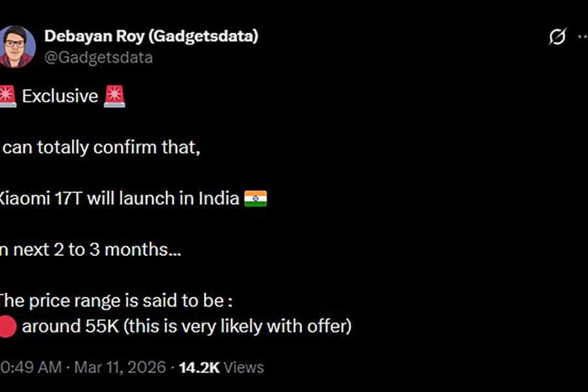The height and width of the screenshot is (392, 588).
Task: Open the Mar 11, 2026 date link
Action: coord(120,367)
